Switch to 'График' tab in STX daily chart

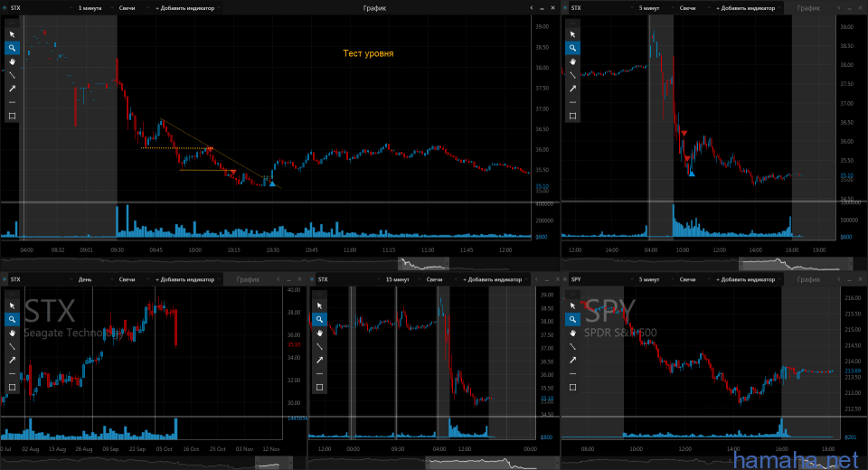click(x=248, y=279)
